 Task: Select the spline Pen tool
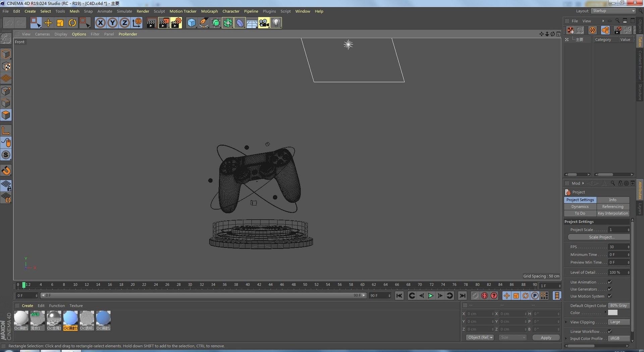point(204,23)
